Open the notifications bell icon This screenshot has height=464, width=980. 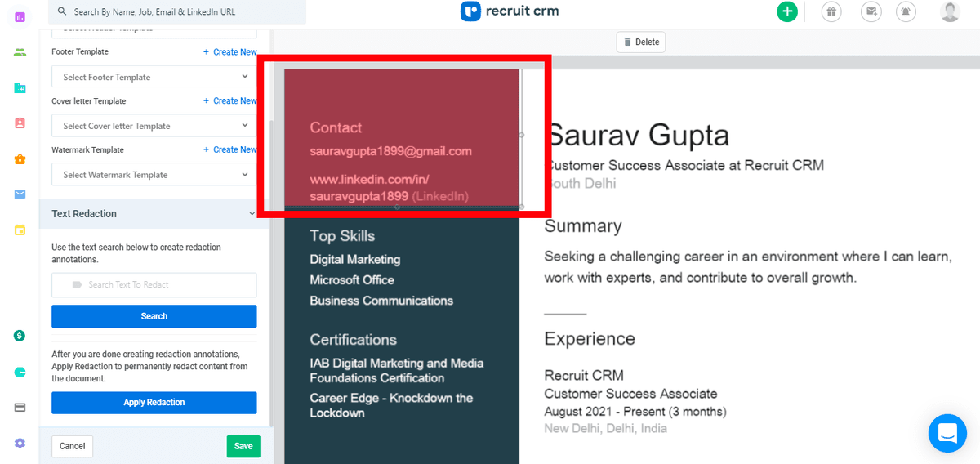tap(906, 11)
